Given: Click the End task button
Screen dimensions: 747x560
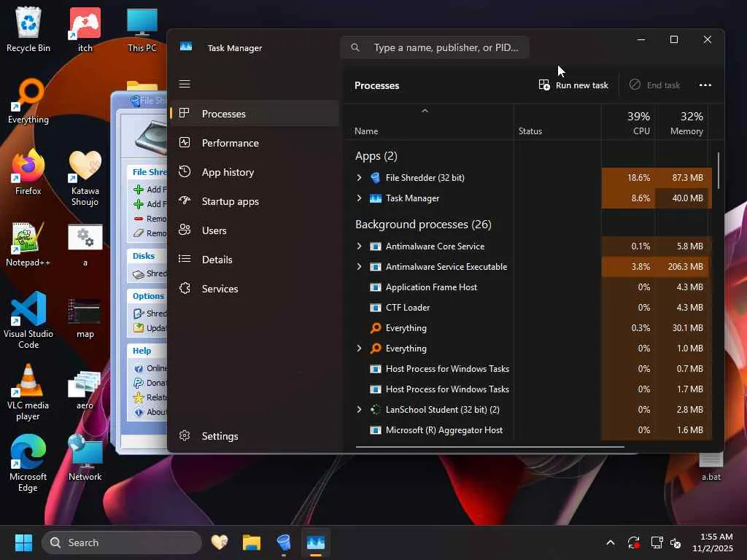Looking at the screenshot, I should click(654, 85).
